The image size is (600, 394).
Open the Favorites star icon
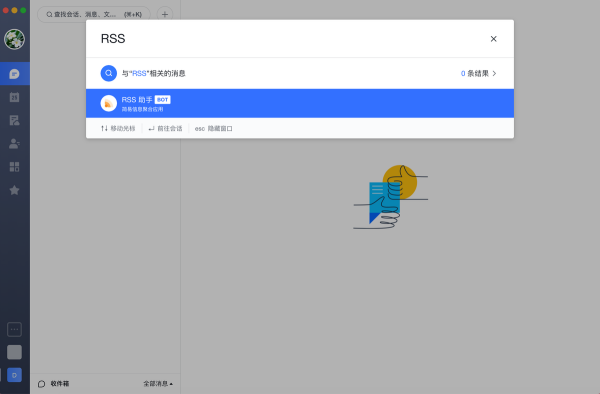click(15, 190)
